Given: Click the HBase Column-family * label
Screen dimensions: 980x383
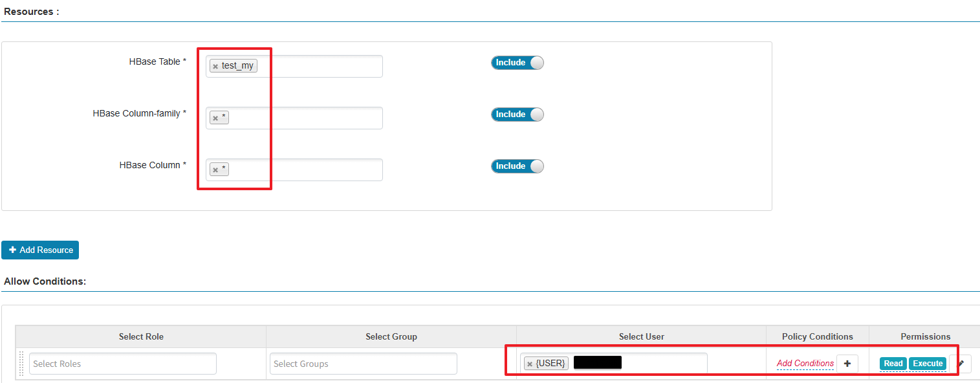Looking at the screenshot, I should (x=140, y=113).
